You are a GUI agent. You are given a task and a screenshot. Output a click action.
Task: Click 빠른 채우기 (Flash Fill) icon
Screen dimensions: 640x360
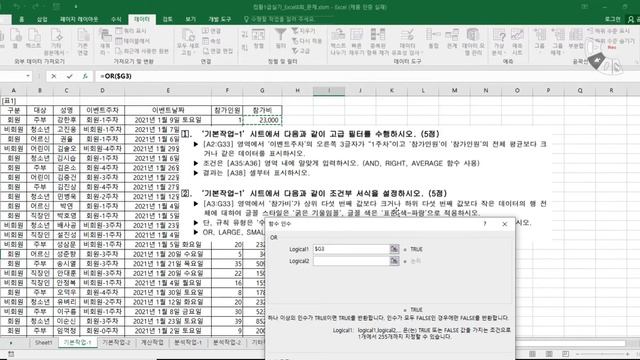point(356,42)
